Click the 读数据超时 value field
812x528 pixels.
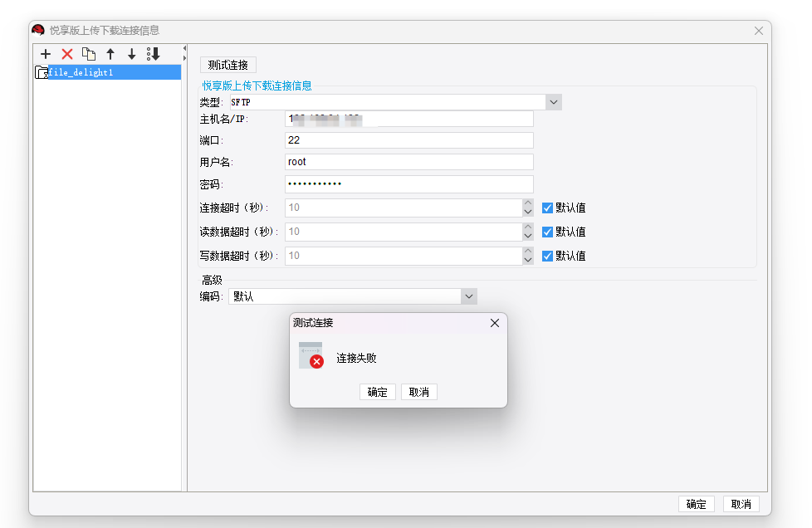click(404, 232)
